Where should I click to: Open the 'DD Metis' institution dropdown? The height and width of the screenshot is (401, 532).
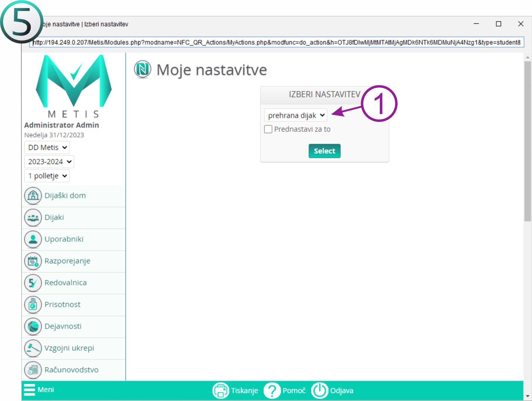tap(47, 147)
